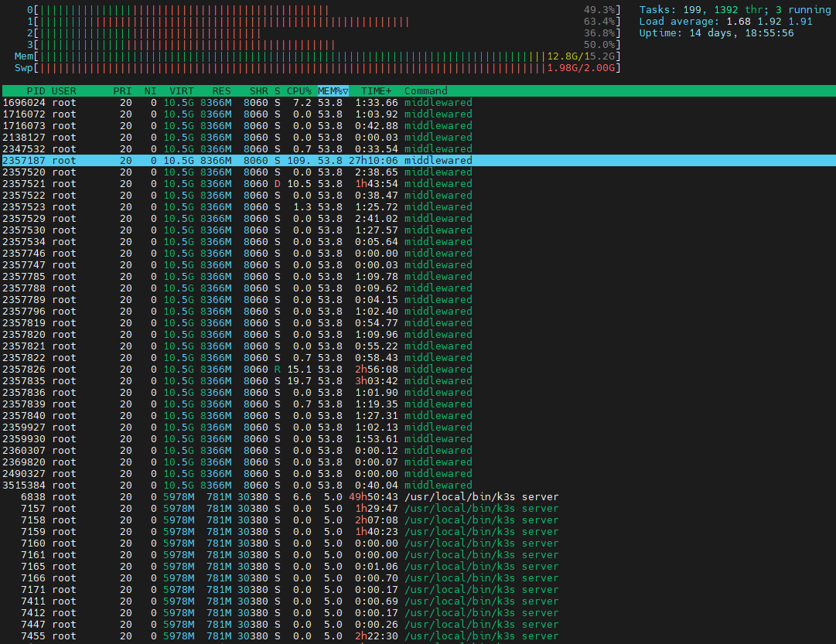Select process row with PID 2360307

[x=418, y=451]
